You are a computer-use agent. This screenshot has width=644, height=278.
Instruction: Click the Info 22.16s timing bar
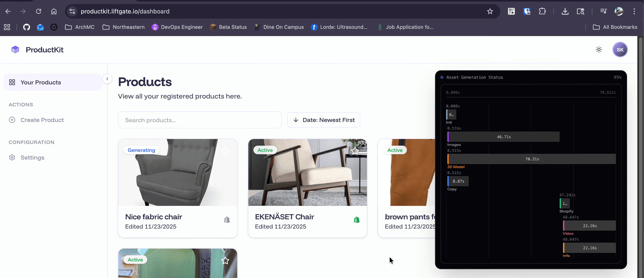pos(589,248)
